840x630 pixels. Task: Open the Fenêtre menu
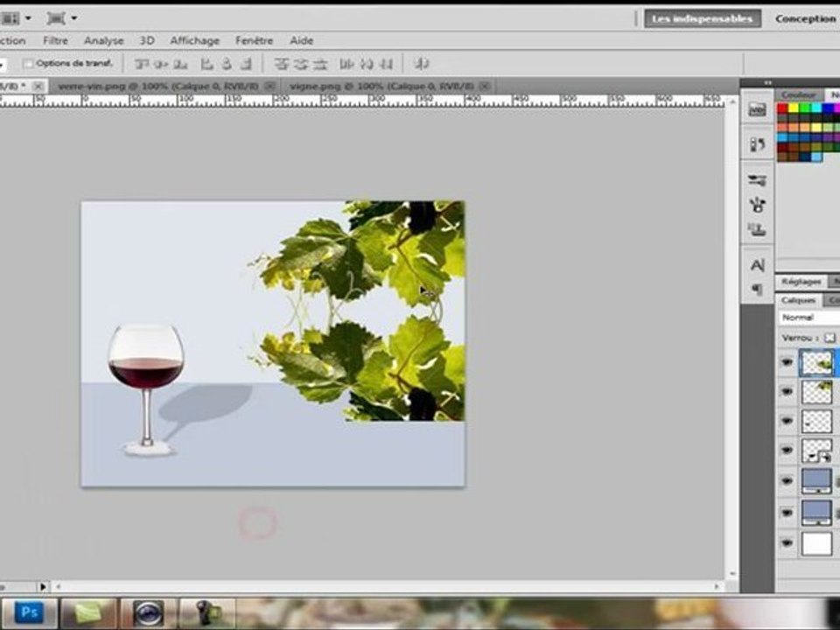254,41
